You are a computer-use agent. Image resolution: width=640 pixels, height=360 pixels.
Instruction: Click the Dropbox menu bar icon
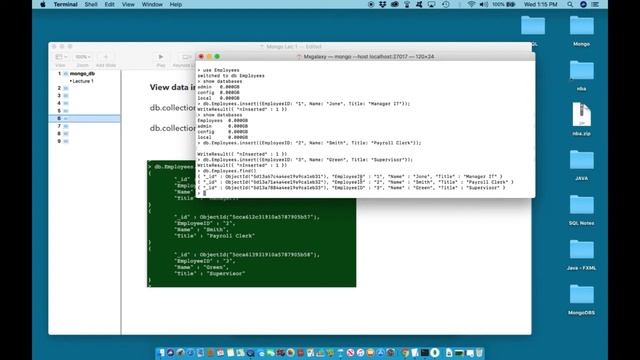pos(382,4)
